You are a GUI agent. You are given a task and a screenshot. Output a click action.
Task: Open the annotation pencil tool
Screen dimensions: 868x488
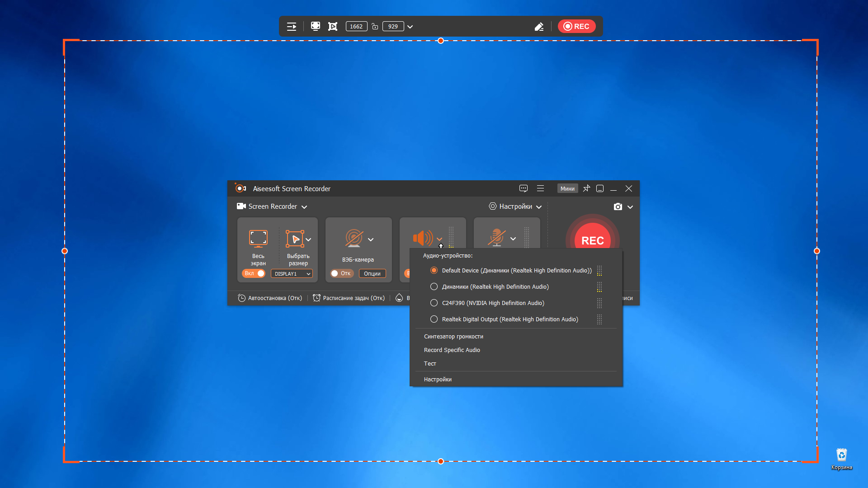coord(539,27)
